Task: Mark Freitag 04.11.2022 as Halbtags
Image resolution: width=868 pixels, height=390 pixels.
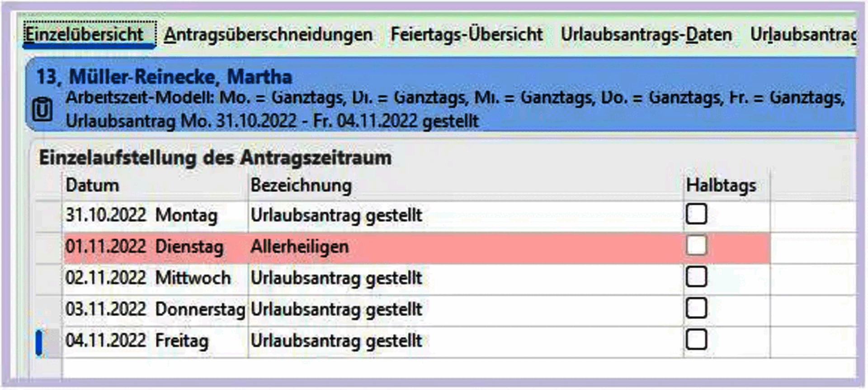Action: click(x=696, y=340)
